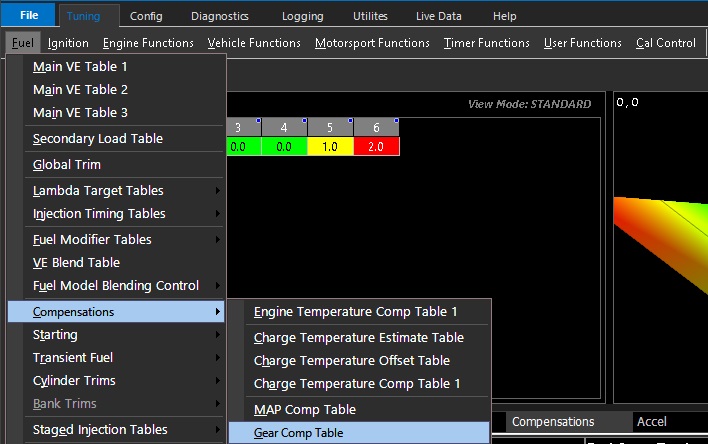Click Global Trim menu item
Image resolution: width=708 pixels, height=444 pixels.
pyautogui.click(x=66, y=165)
